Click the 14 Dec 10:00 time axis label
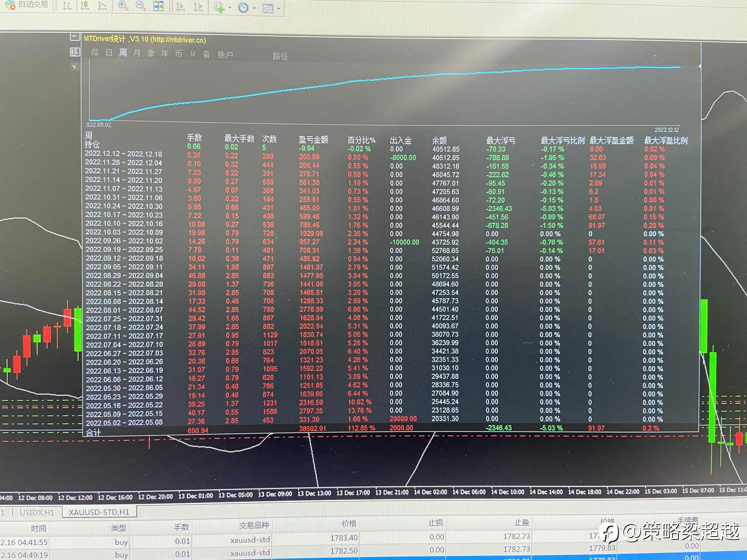Viewport: 747px width, 560px height. [x=507, y=492]
